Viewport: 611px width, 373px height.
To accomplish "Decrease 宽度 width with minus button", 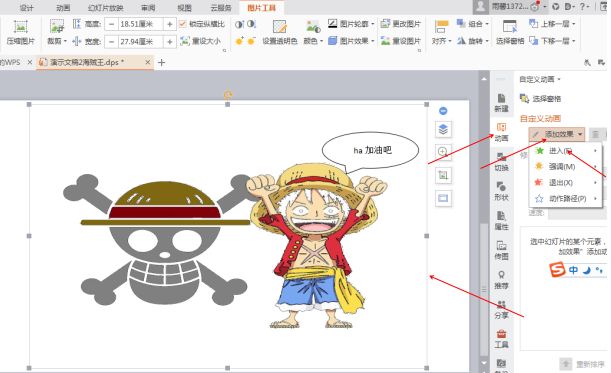I will pyautogui.click(x=111, y=41).
